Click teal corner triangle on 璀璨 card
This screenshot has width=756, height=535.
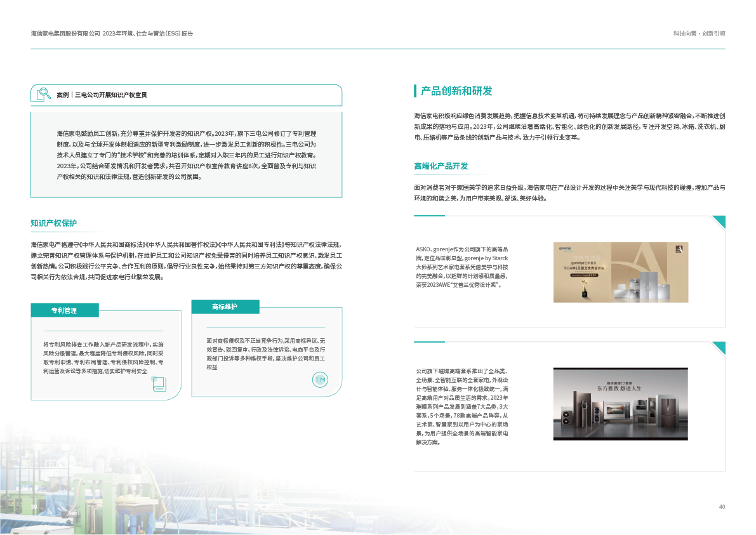point(719,348)
